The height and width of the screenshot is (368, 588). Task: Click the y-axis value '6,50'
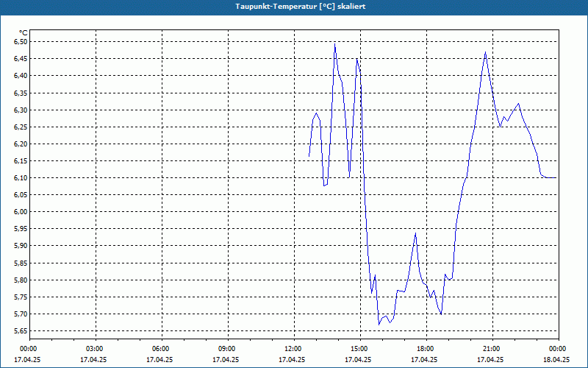point(21,42)
